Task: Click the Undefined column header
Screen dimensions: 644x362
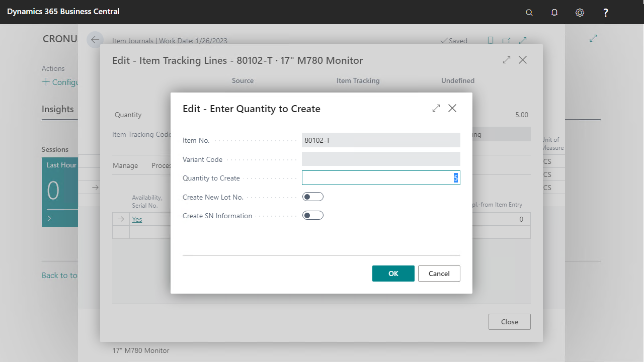Action: click(x=458, y=80)
